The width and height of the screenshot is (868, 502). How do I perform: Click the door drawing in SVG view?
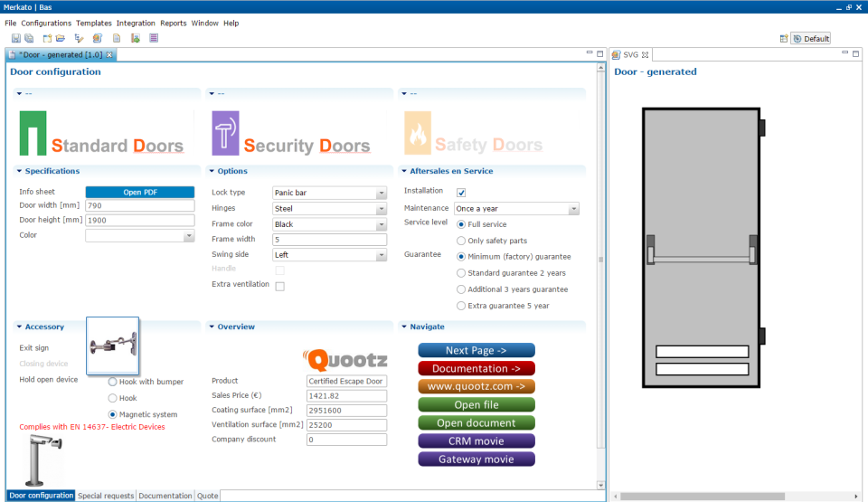click(x=703, y=248)
